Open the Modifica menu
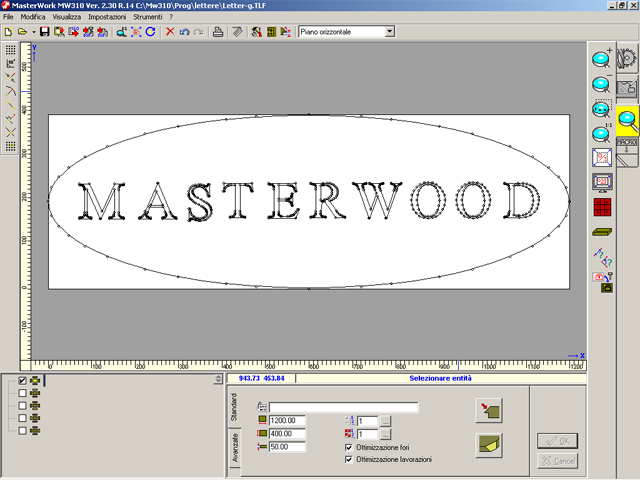This screenshot has width=640, height=480. [33, 17]
